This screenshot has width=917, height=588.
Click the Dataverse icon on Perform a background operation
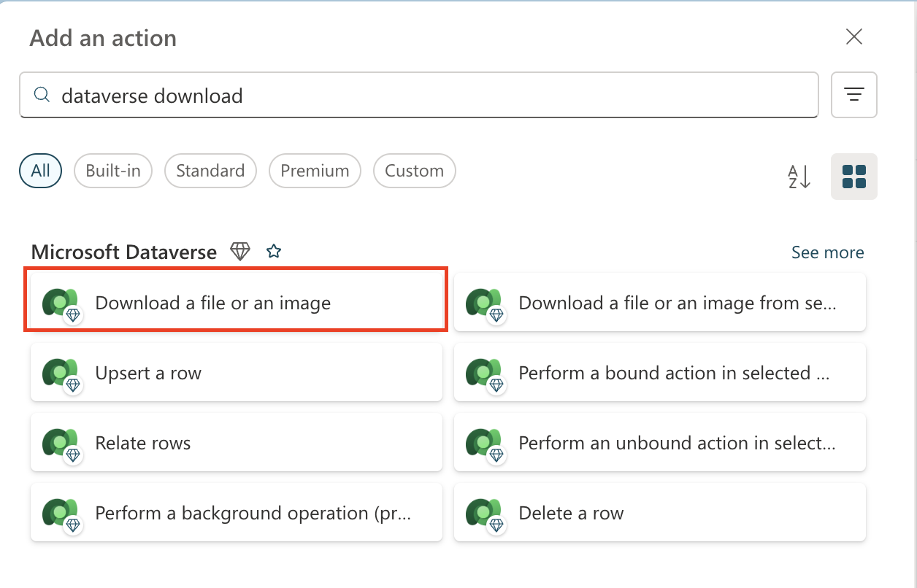click(61, 512)
